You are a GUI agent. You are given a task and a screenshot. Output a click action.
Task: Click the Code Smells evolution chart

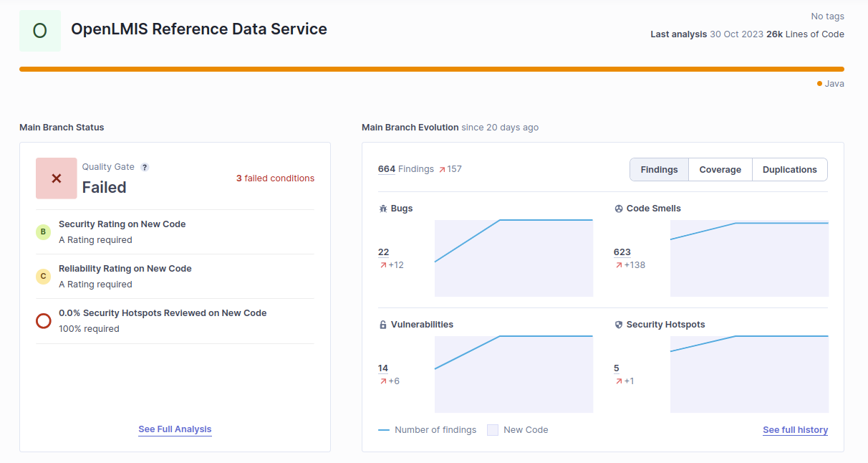[x=749, y=258]
